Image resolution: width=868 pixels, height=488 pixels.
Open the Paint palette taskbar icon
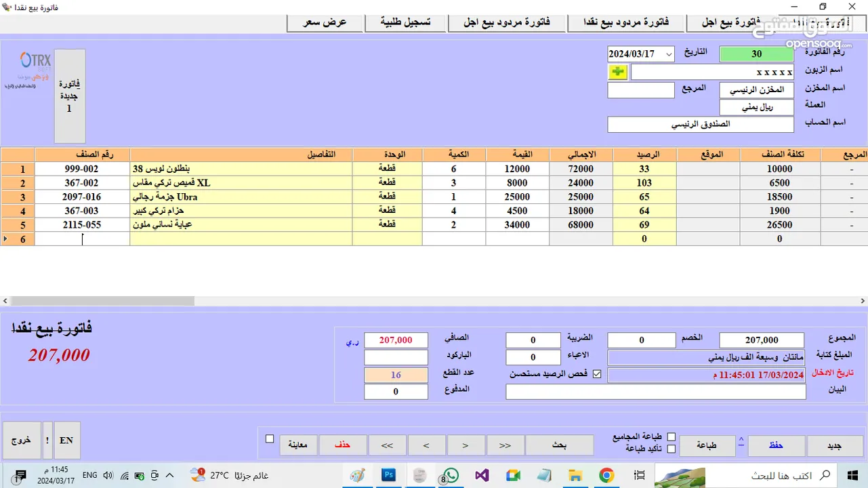pyautogui.click(x=357, y=475)
